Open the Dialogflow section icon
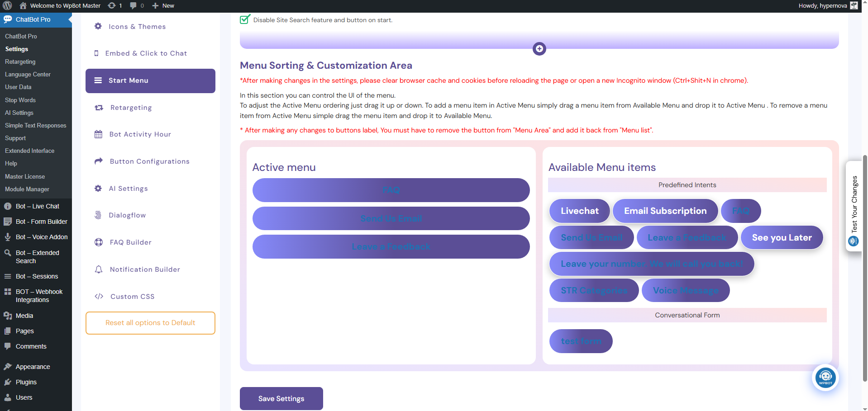The image size is (868, 411). (98, 215)
